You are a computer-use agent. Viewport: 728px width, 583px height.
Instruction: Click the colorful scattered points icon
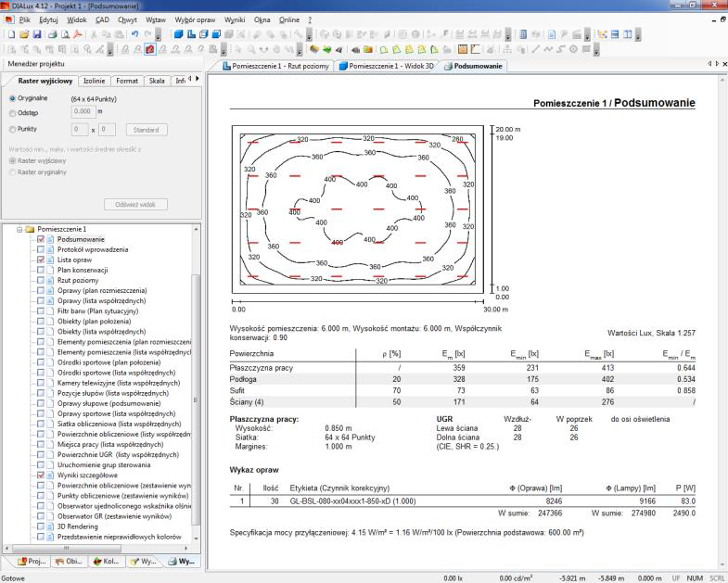click(x=602, y=34)
